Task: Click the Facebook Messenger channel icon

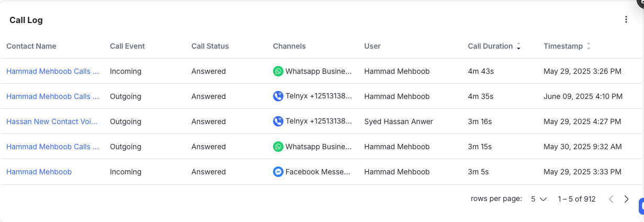Action: tap(278, 172)
